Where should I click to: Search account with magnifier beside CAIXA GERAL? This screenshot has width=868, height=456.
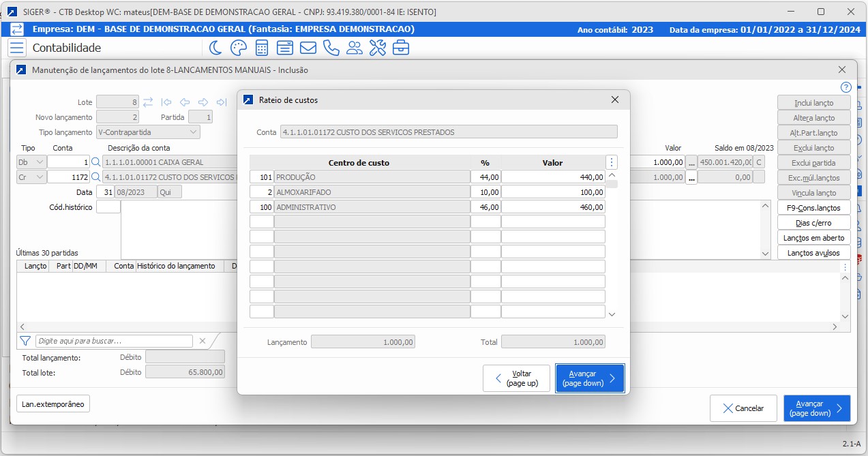96,162
